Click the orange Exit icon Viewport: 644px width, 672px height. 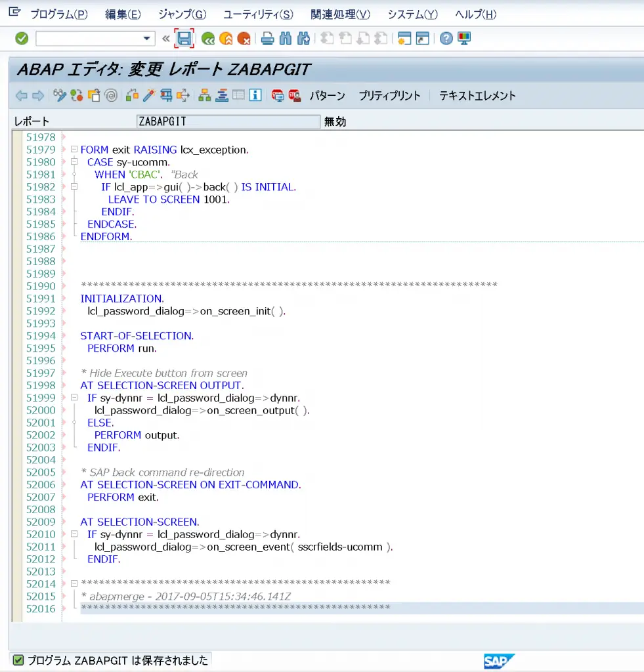coord(226,39)
